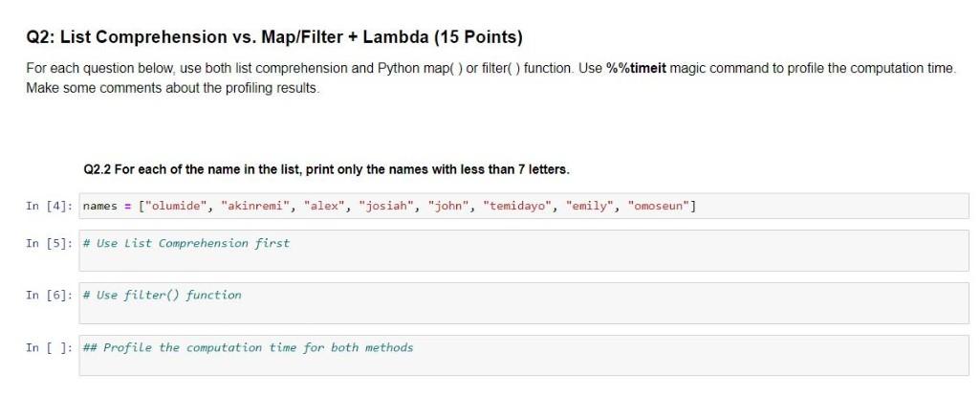980x397 pixels.
Task: Click the filter() function code cell
Action: [x=524, y=303]
